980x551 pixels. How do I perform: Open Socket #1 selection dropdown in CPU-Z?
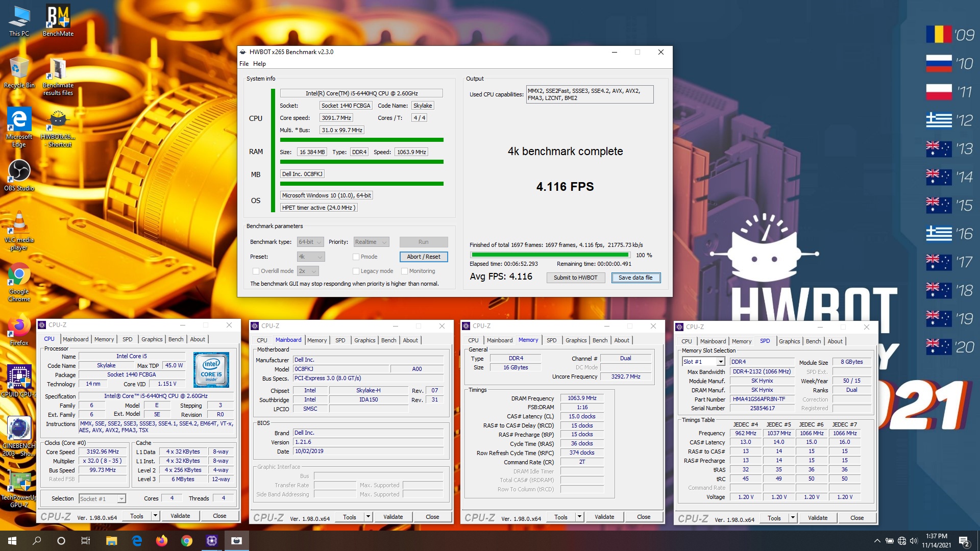click(x=102, y=498)
